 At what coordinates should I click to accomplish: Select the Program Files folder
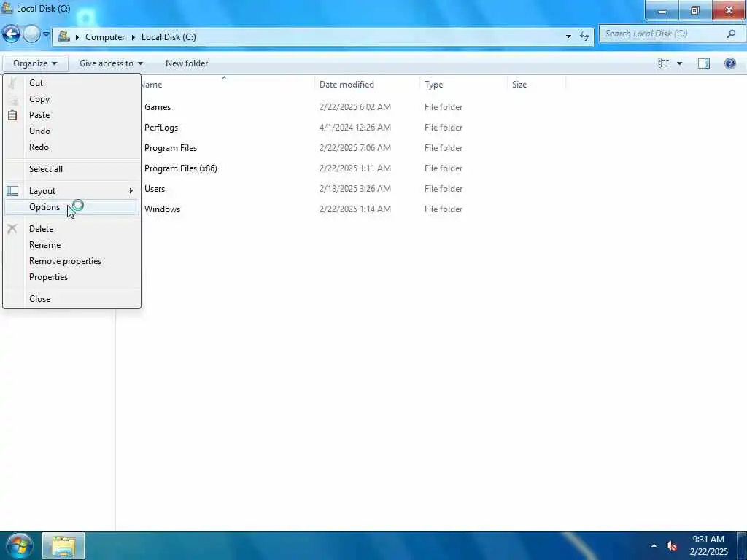point(171,148)
